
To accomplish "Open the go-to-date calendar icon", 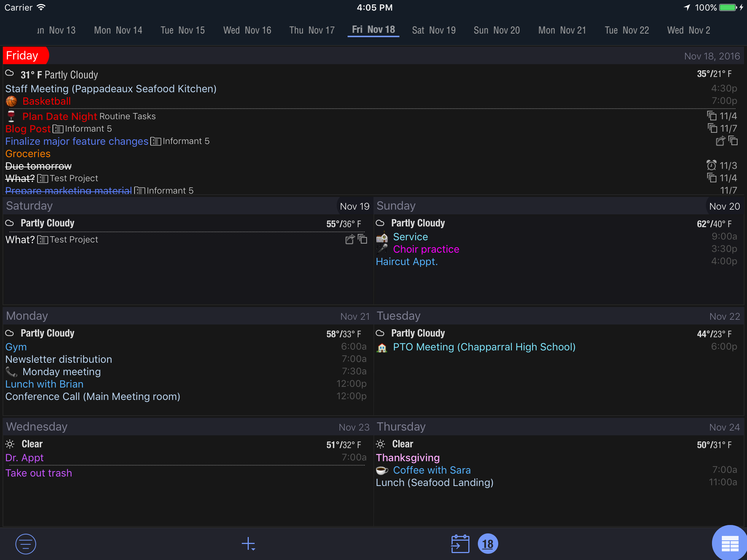I will pyautogui.click(x=460, y=544).
